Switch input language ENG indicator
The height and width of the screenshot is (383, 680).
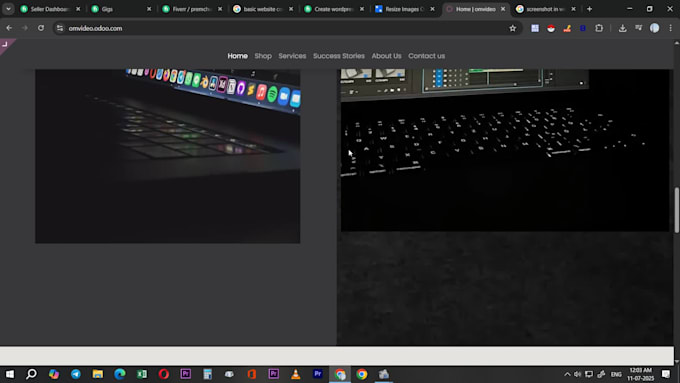(616, 374)
